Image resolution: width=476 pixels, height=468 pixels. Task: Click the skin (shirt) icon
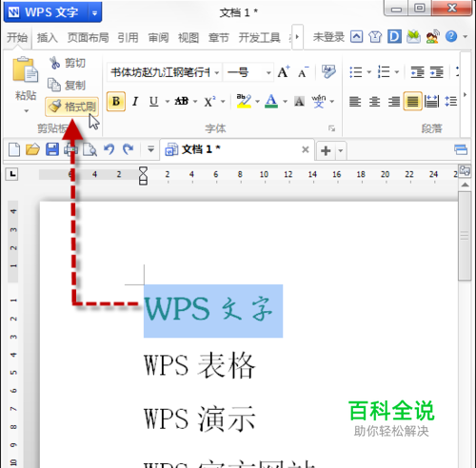[x=375, y=37]
